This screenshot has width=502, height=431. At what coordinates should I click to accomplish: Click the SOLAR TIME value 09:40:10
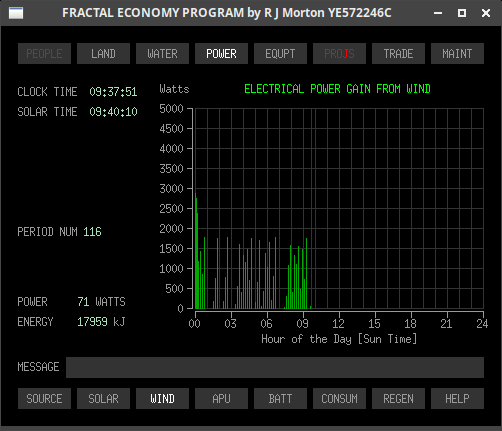pyautogui.click(x=113, y=112)
